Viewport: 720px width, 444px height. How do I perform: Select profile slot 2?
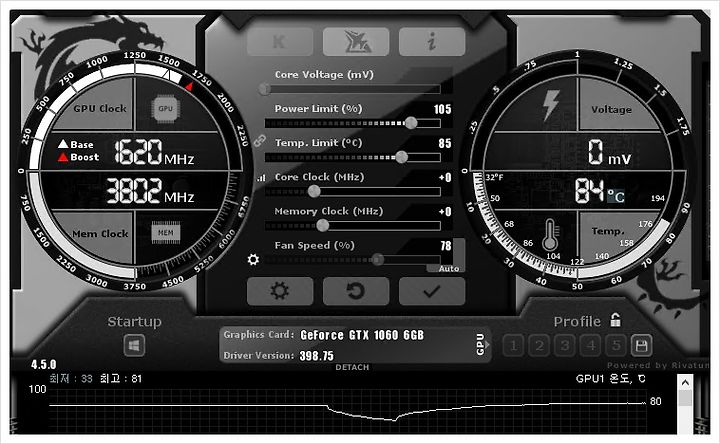[x=539, y=346]
